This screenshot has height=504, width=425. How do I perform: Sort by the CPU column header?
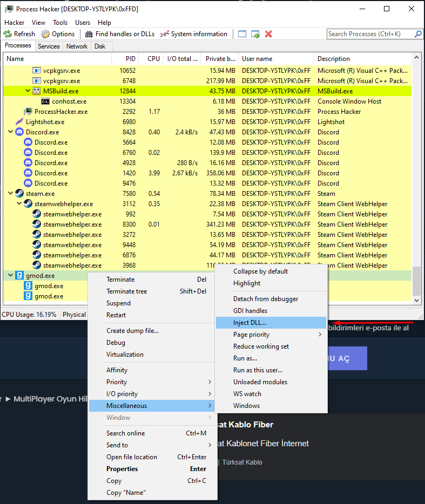(153, 59)
